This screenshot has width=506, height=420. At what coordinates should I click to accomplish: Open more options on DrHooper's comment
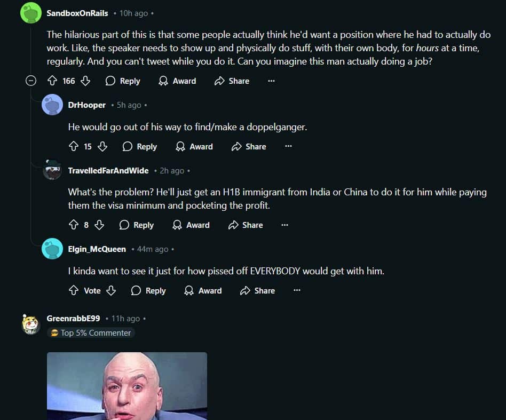[x=289, y=146]
